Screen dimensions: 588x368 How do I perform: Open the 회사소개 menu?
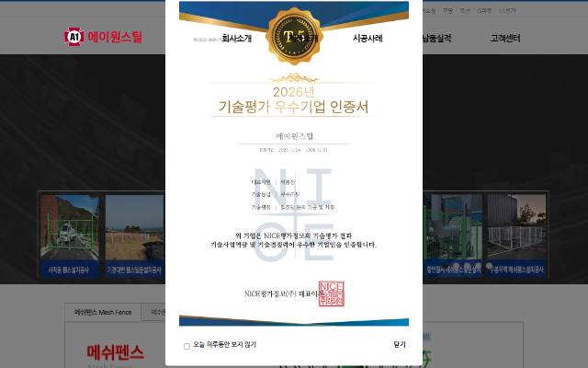pos(237,38)
